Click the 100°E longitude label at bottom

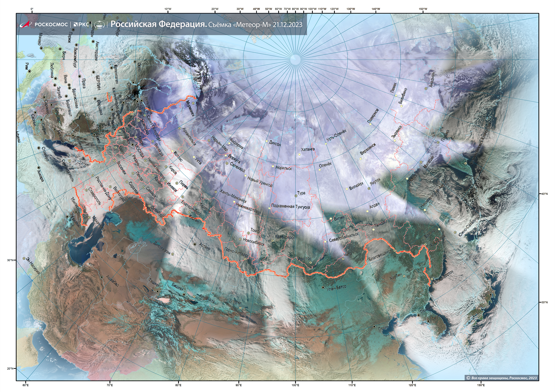pos(295,385)
